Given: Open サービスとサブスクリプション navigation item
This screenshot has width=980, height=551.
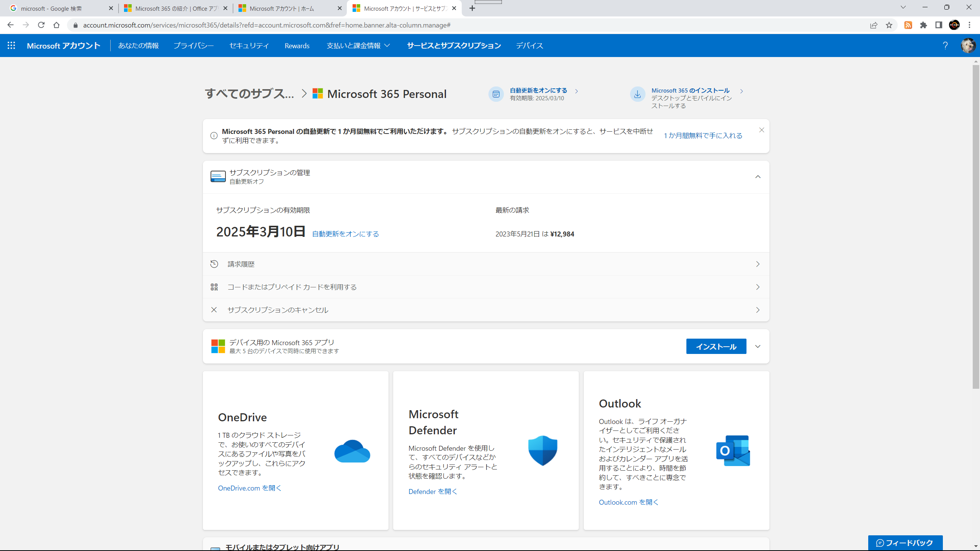Looking at the screenshot, I should [454, 46].
